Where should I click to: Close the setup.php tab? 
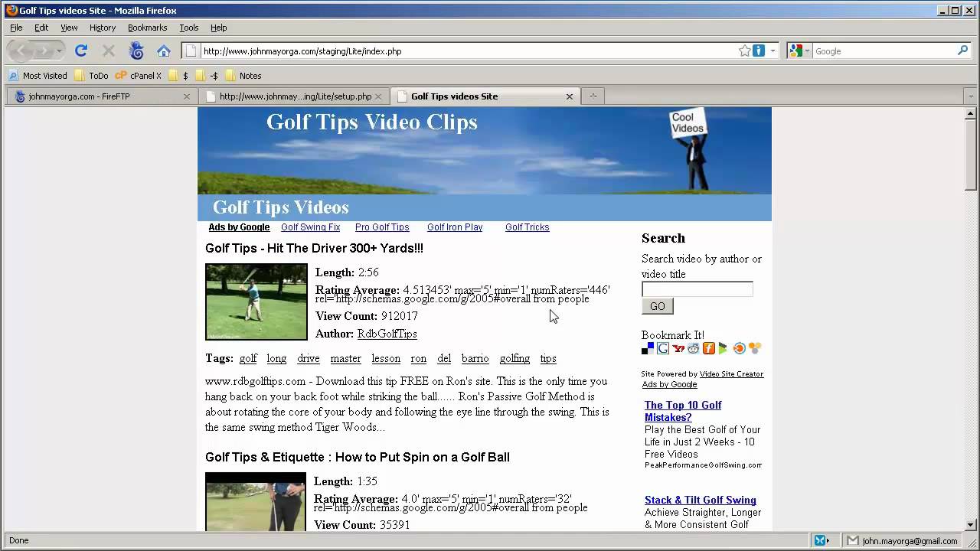click(378, 96)
